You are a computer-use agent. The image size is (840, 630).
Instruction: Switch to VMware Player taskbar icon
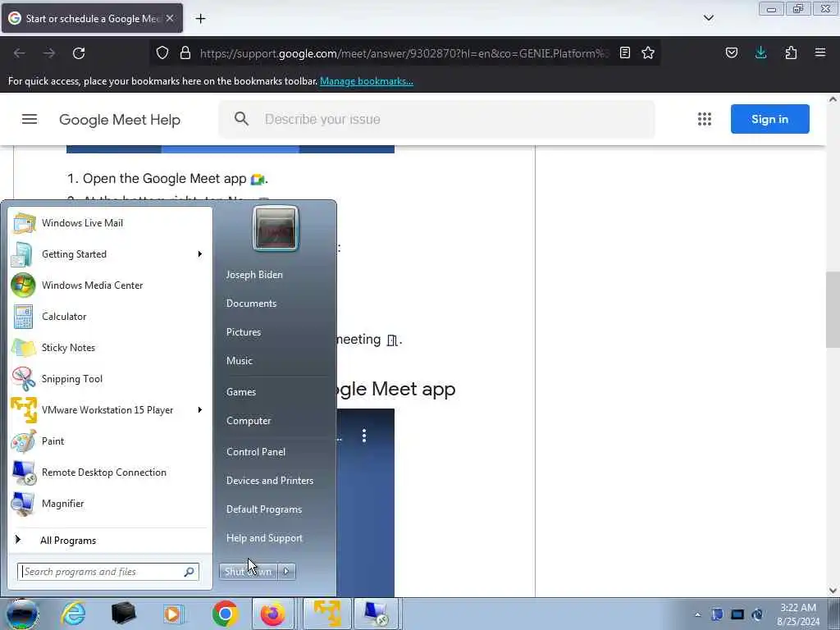[327, 614]
